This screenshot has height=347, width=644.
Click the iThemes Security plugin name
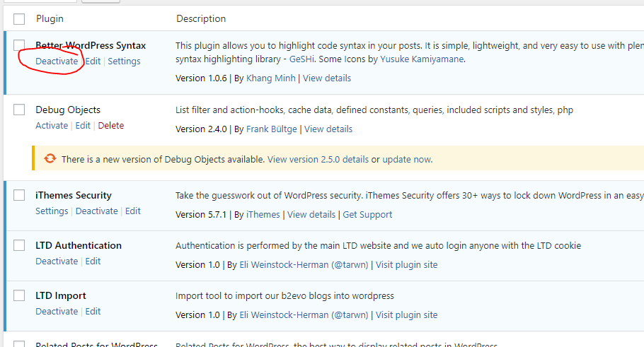(x=74, y=195)
